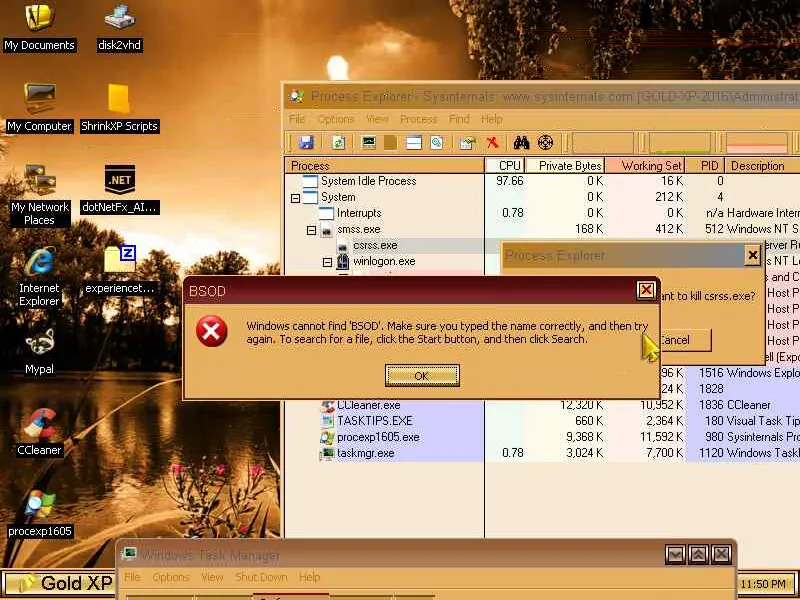Click the CCleaner.exe process row icon
The width and height of the screenshot is (800, 600).
pyautogui.click(x=328, y=405)
